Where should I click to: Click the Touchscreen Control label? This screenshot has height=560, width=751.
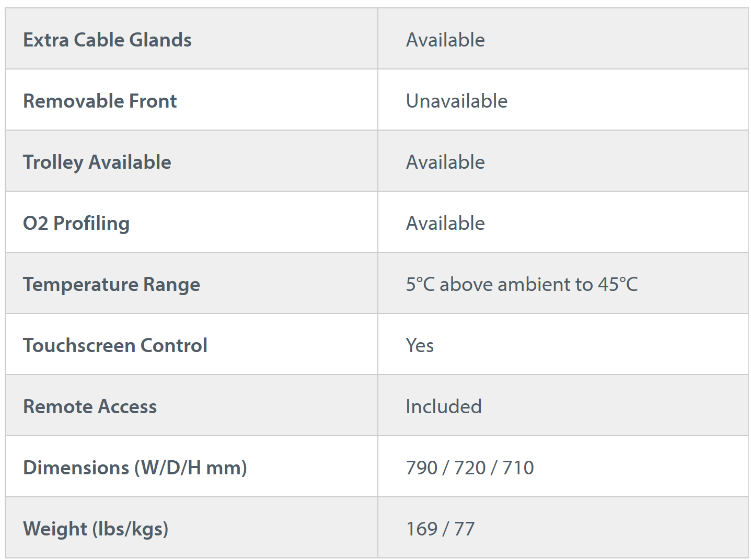115,346
